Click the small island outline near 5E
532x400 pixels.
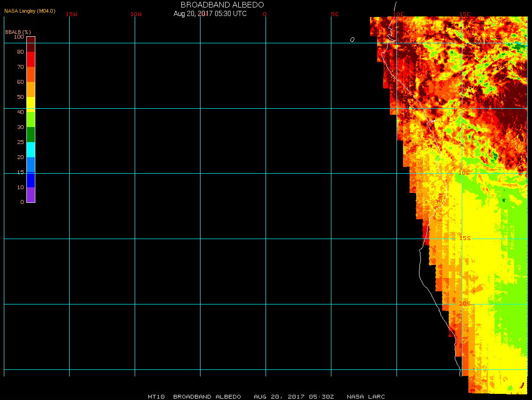[352, 40]
